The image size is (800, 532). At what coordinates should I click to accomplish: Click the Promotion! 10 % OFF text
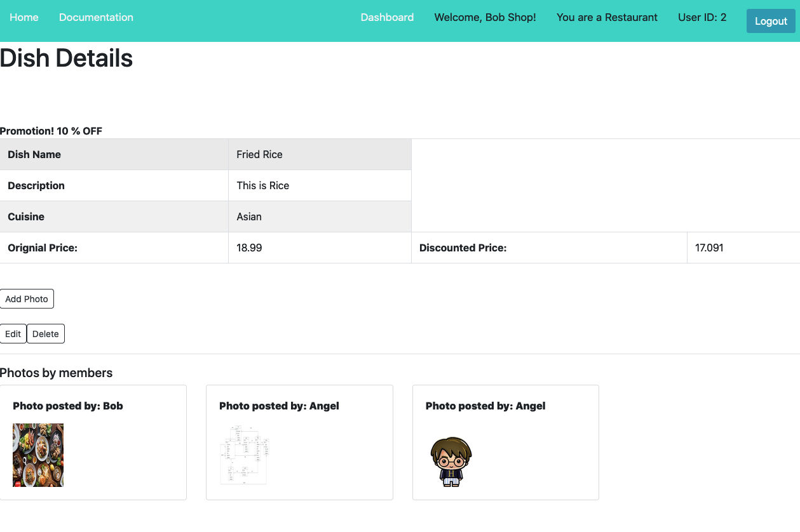pos(51,131)
